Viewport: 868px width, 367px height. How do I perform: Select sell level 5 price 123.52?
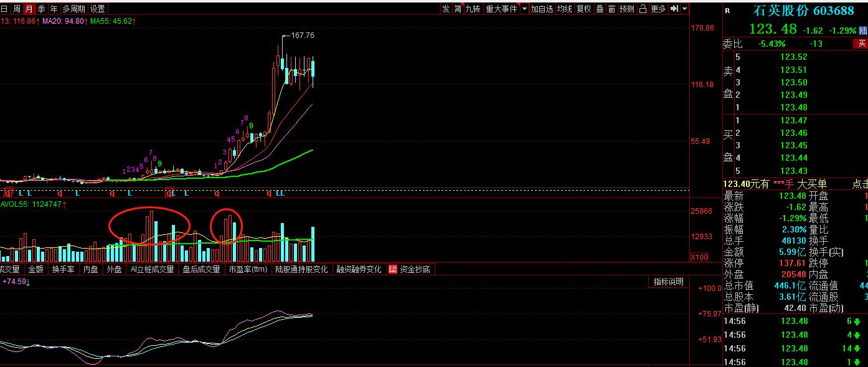(793, 57)
